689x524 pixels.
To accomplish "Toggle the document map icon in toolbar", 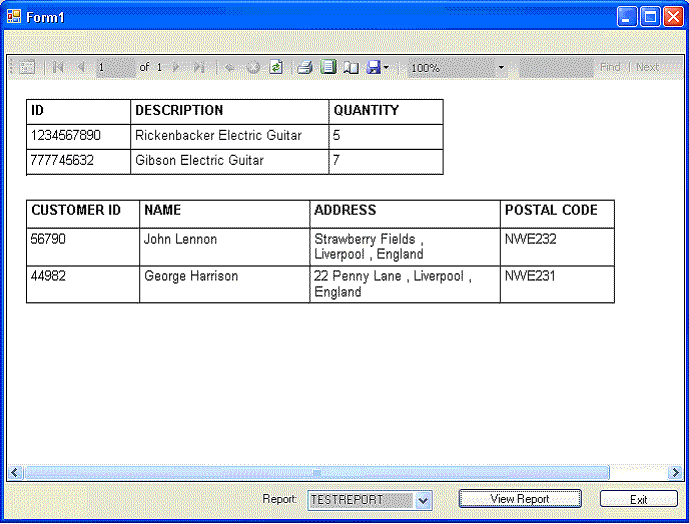I will (x=27, y=67).
